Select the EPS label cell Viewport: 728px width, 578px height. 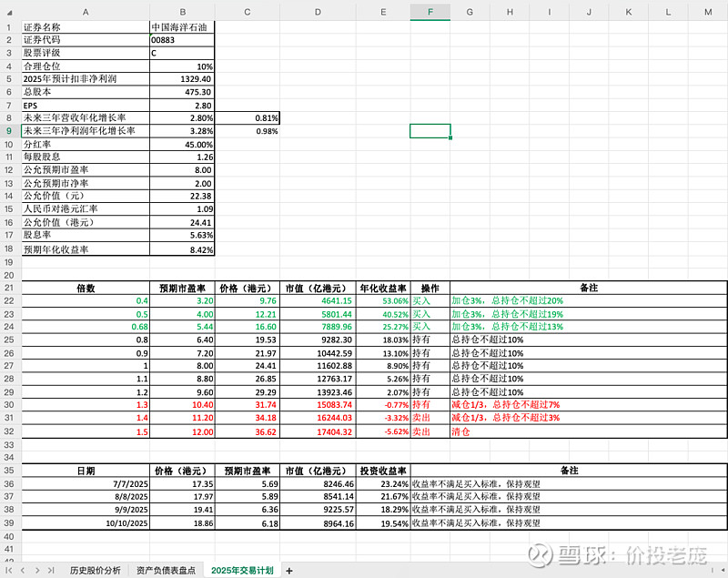click(86, 106)
